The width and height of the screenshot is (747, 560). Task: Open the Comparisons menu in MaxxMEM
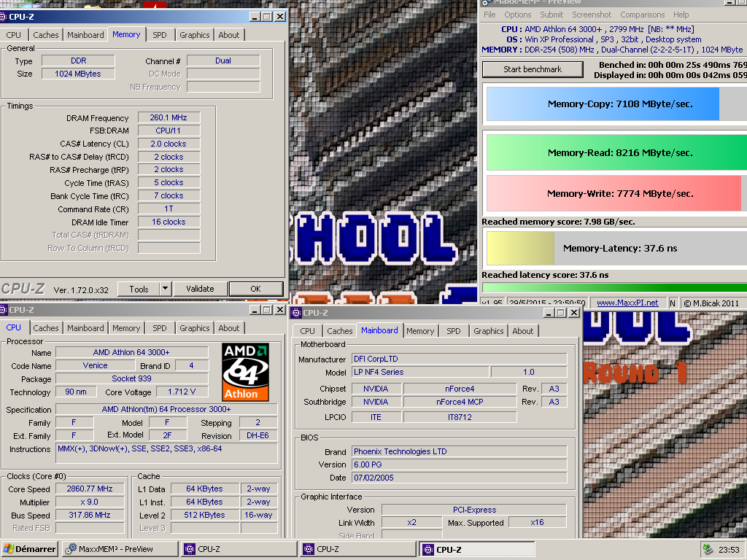(x=642, y=15)
